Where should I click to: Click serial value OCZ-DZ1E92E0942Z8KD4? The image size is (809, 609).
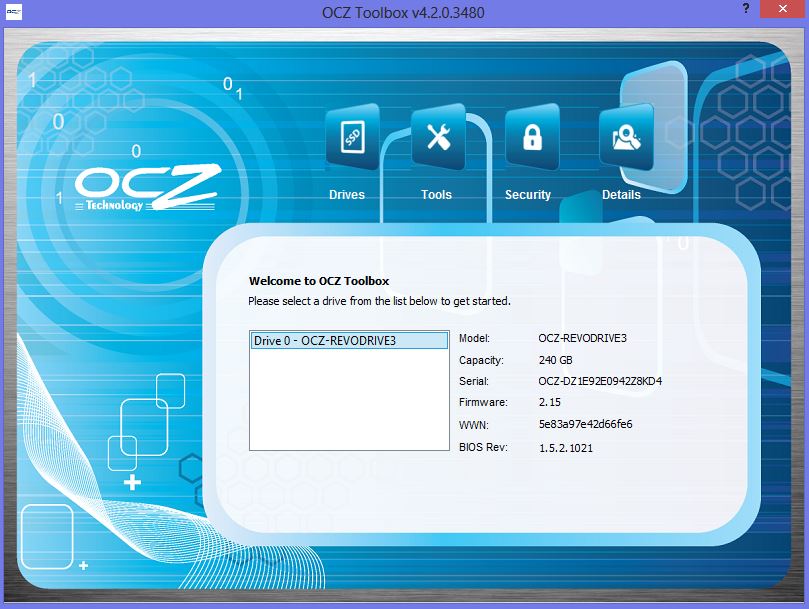click(x=600, y=381)
